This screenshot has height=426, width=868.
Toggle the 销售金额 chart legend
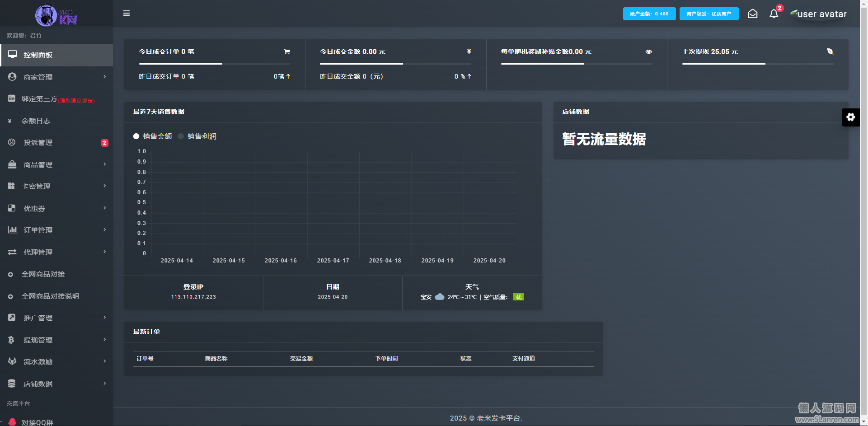pos(153,136)
